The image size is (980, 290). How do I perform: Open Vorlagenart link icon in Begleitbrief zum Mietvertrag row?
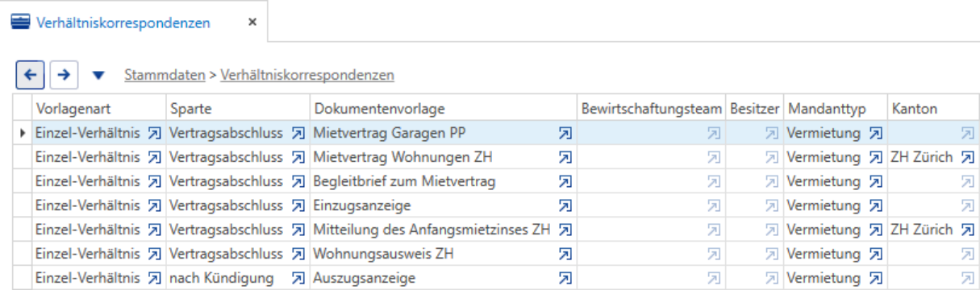pyautogui.click(x=156, y=181)
